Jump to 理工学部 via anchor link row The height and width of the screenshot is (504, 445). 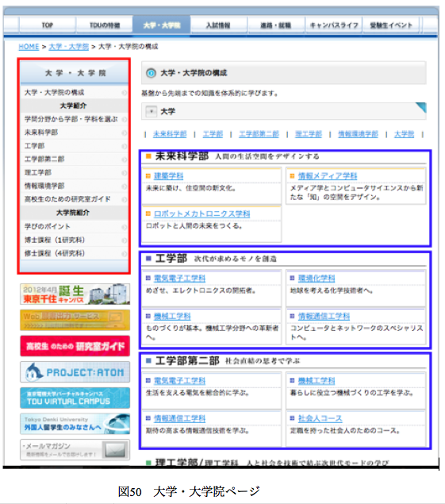click(x=309, y=134)
